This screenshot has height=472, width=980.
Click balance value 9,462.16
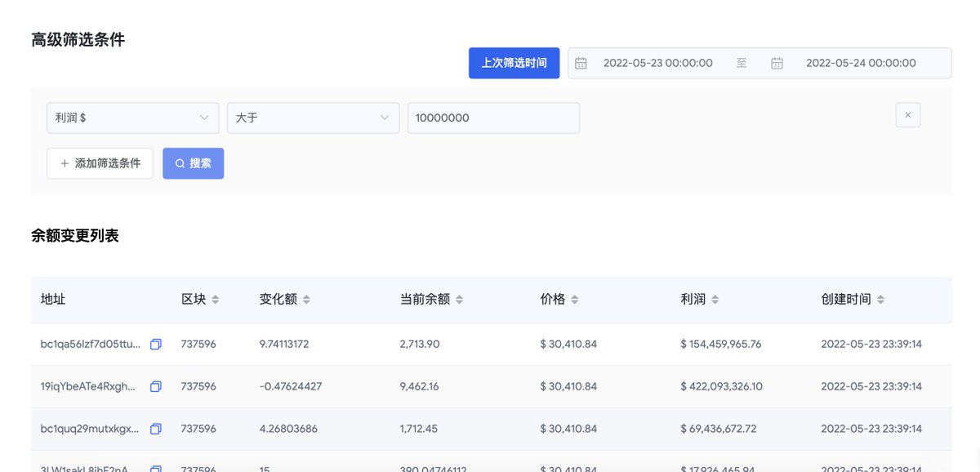[420, 387]
